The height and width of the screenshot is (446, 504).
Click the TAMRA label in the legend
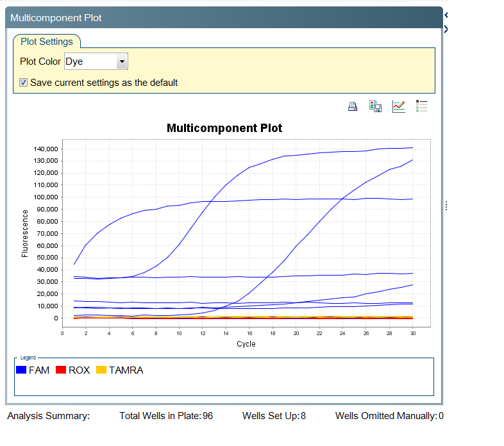click(x=126, y=370)
